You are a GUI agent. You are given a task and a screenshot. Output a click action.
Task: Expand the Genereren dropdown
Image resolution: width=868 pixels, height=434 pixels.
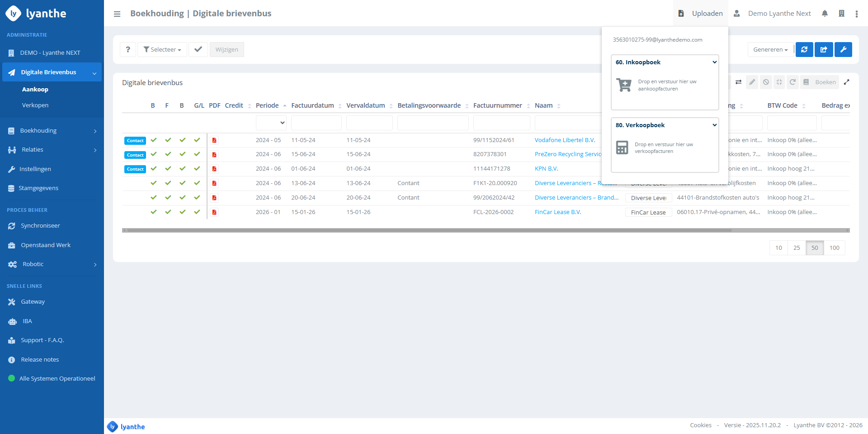pos(770,50)
